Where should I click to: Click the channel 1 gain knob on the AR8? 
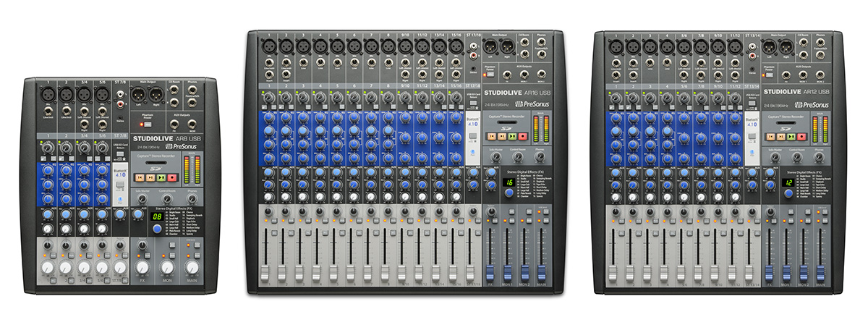point(48,149)
